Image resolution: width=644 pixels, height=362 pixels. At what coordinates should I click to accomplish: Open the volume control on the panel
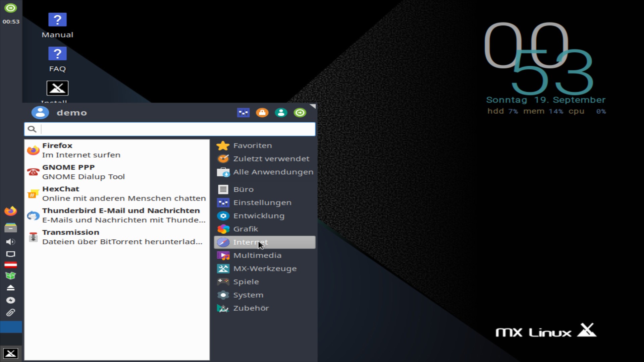(x=10, y=242)
